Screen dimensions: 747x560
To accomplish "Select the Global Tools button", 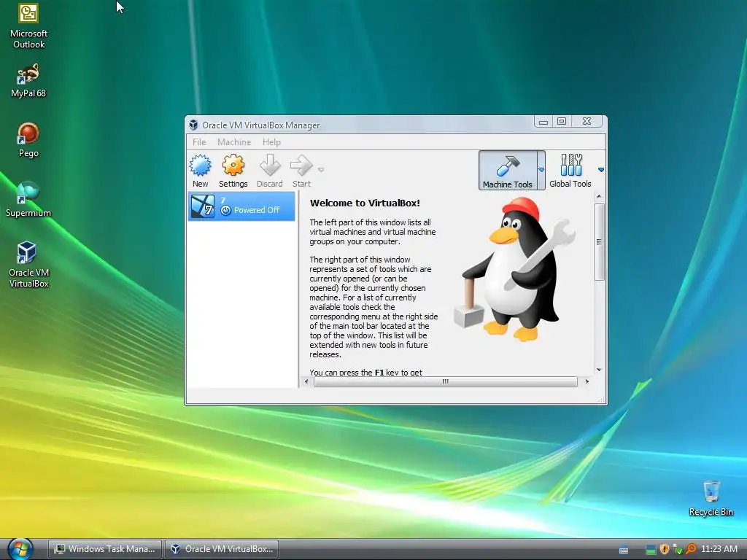I will click(570, 171).
